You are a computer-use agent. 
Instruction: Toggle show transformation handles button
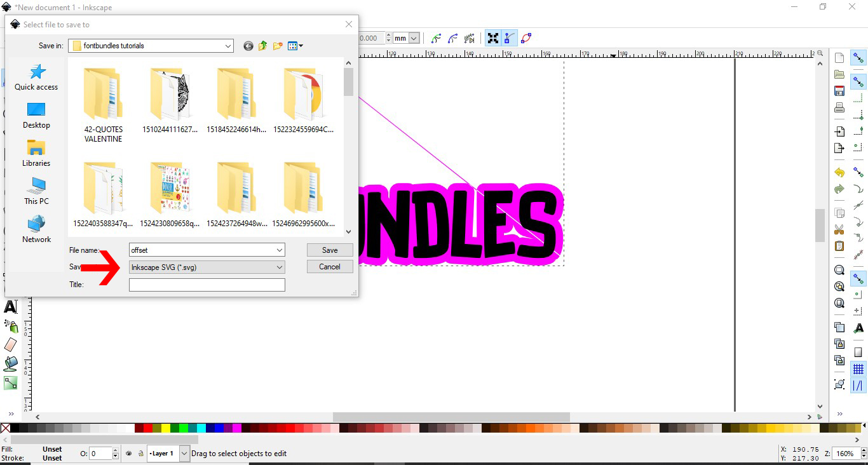(493, 38)
